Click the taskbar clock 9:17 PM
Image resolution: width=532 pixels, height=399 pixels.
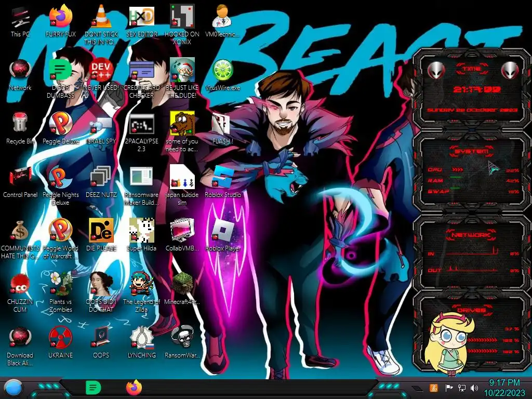point(504,382)
